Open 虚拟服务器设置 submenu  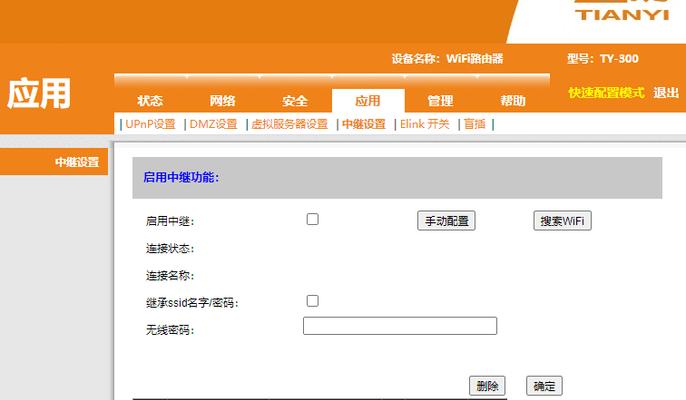pos(289,124)
